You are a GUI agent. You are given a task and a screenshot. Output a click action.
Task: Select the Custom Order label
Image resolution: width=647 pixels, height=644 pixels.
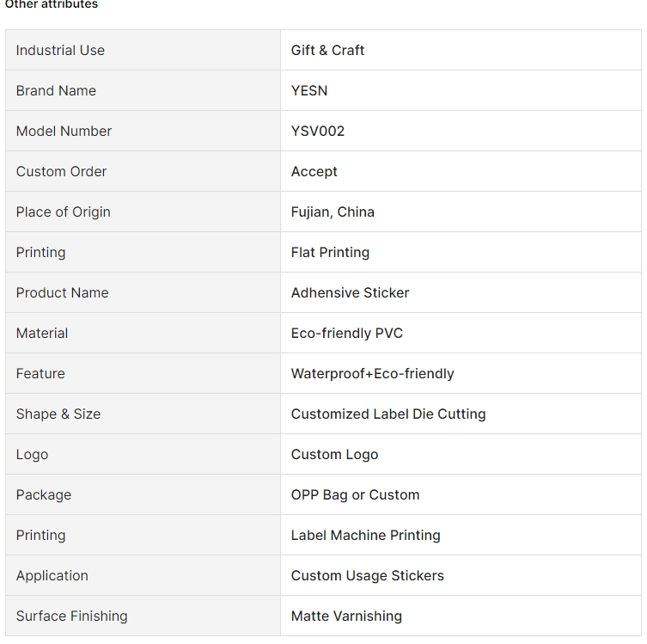61,171
